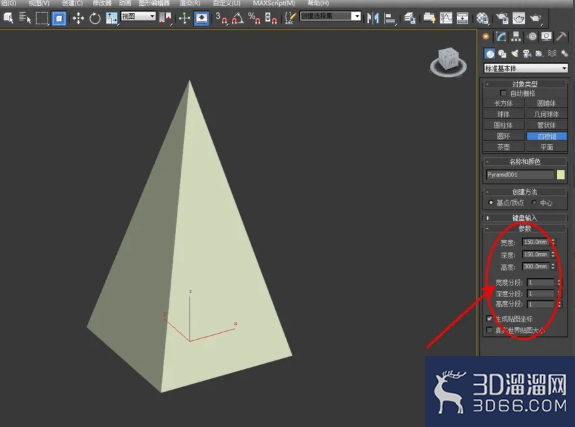
Task: Switch to the Create panel tab
Action: (x=486, y=36)
